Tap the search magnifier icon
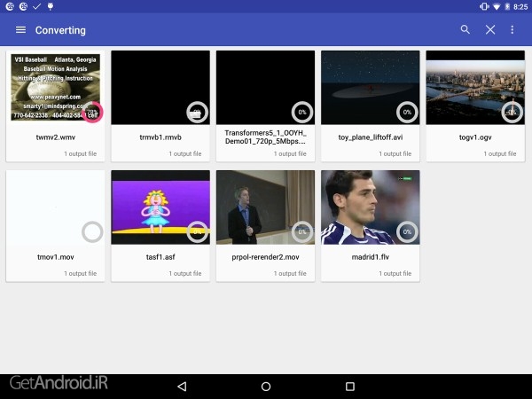 (x=465, y=30)
